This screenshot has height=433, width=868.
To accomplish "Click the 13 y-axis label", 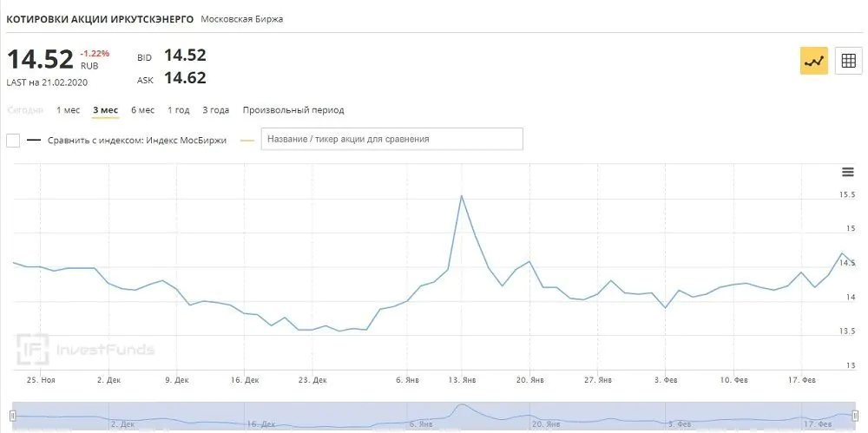I will pyautogui.click(x=851, y=365).
